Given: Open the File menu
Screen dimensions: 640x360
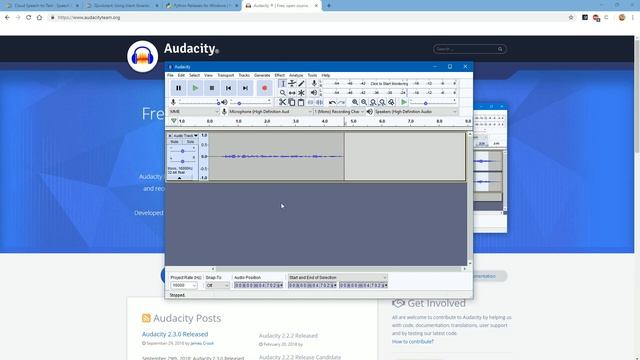Looking at the screenshot, I should [x=170, y=76].
